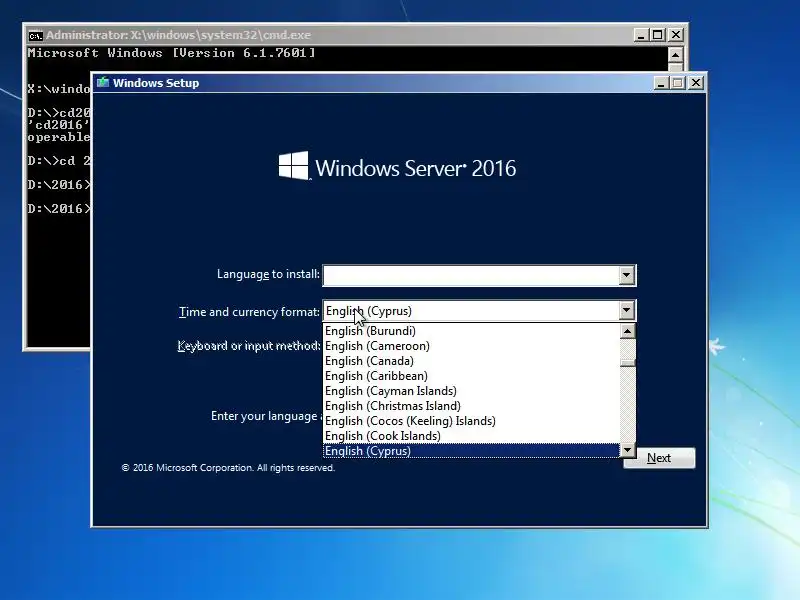Click the Windows Server 2016 logo
Screen dimensions: 800x600
[x=397, y=167]
